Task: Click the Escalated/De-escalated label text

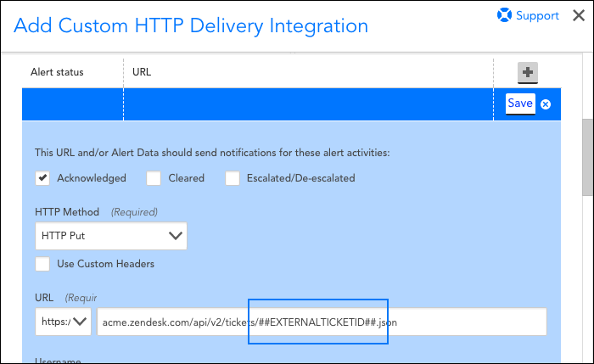Action: (301, 178)
